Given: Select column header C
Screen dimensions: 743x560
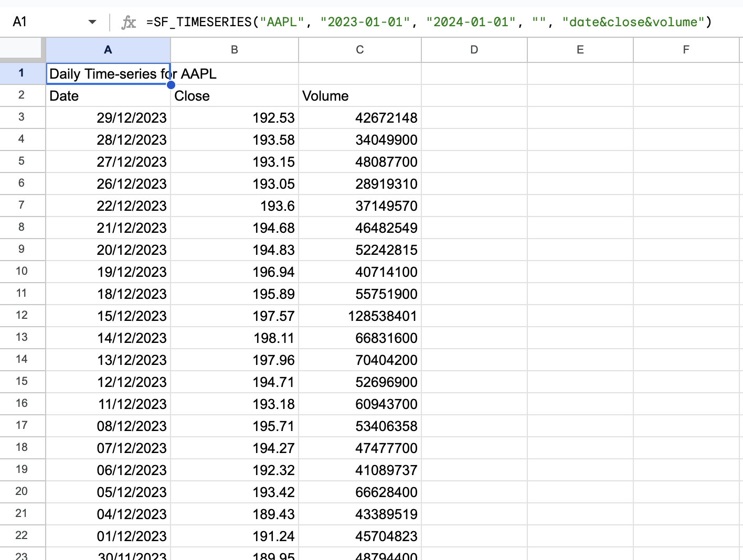Looking at the screenshot, I should pos(359,49).
